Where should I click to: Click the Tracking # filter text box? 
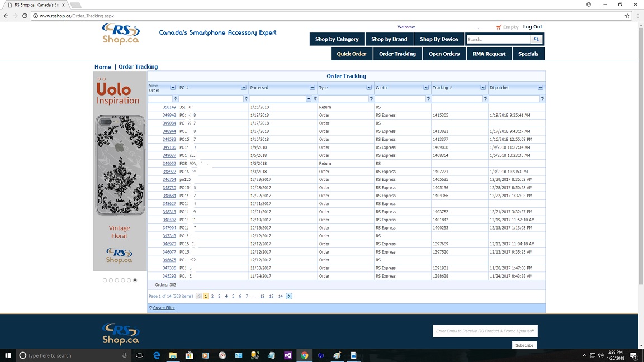click(x=457, y=98)
